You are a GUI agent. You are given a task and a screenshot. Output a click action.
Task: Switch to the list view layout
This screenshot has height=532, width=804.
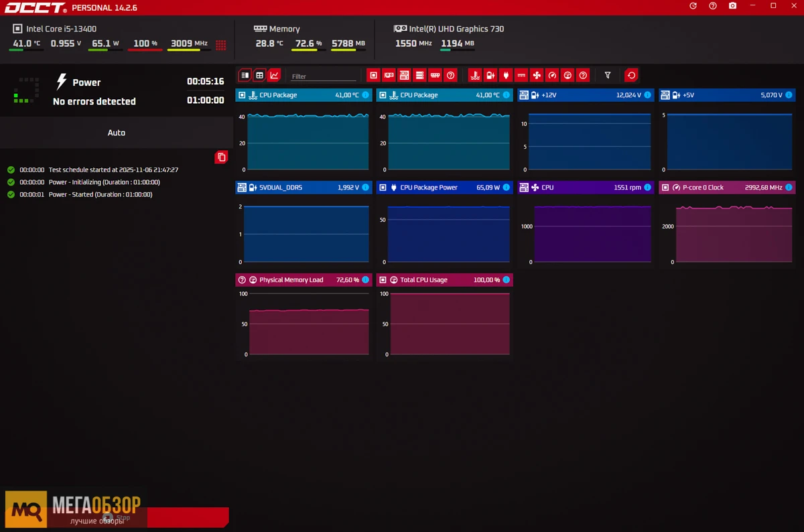click(245, 75)
